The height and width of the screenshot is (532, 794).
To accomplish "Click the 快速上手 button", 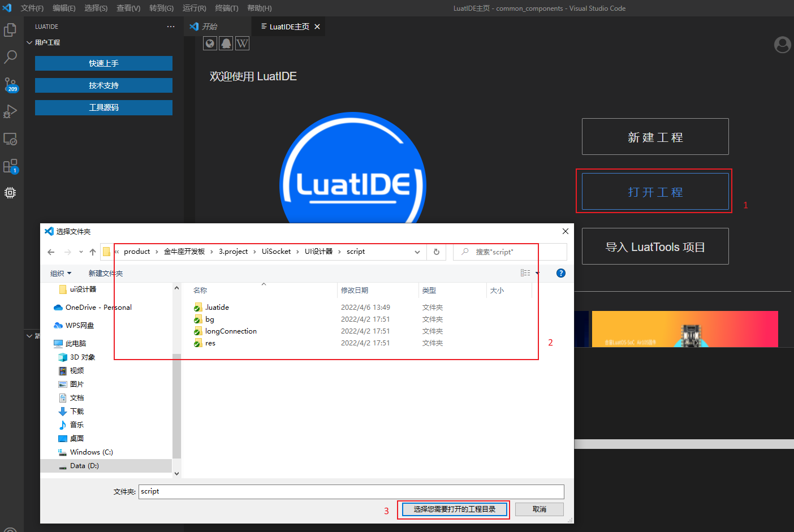I will (x=103, y=63).
